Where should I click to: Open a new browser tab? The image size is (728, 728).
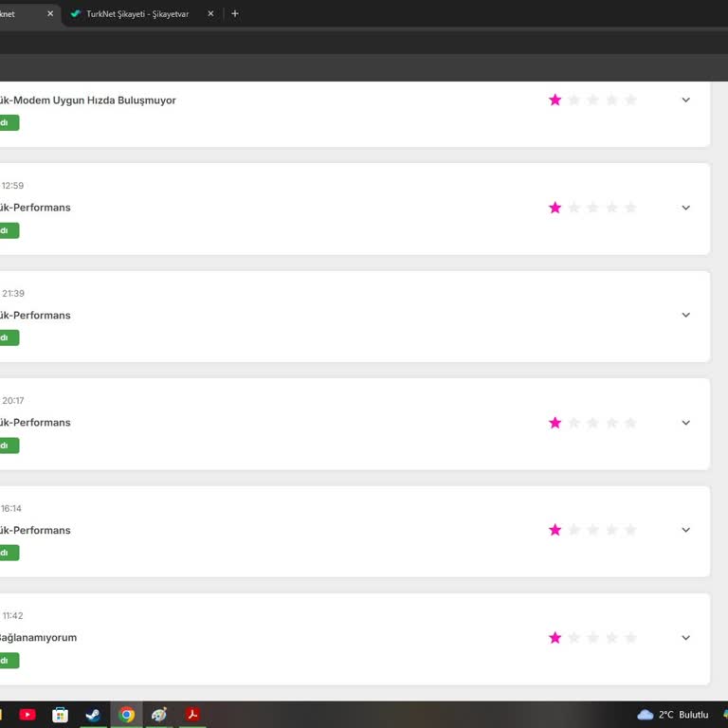point(235,14)
